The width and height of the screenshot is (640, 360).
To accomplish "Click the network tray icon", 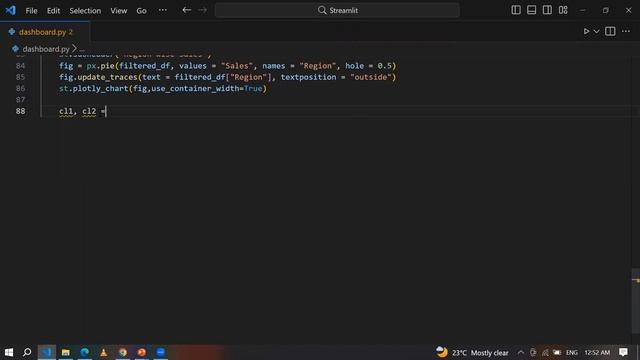I will 545,352.
